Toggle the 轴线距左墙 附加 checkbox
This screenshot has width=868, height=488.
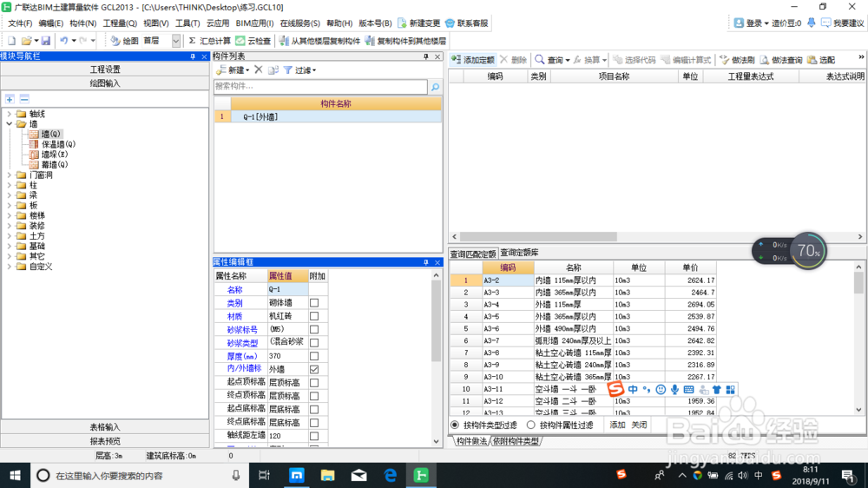pos(314,436)
